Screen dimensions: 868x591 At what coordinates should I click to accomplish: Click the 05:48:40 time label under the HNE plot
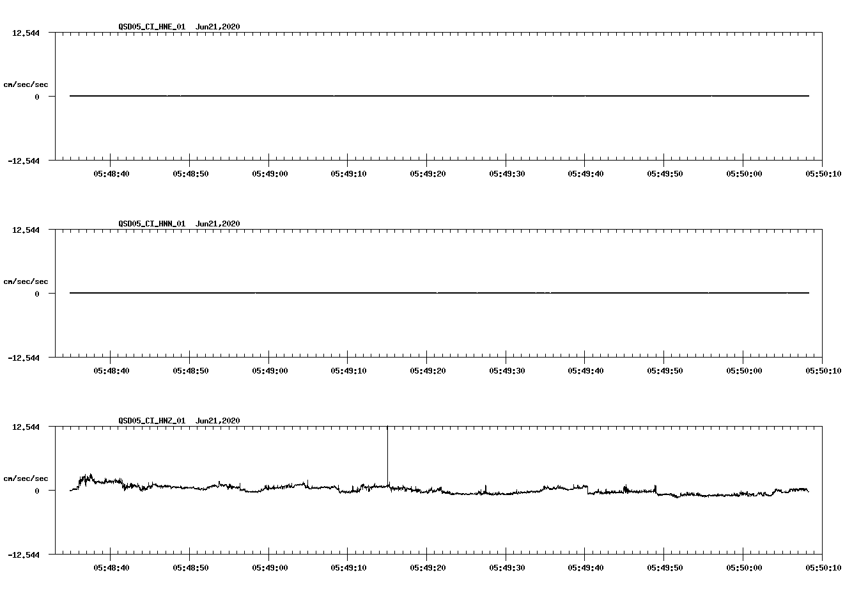pos(111,173)
